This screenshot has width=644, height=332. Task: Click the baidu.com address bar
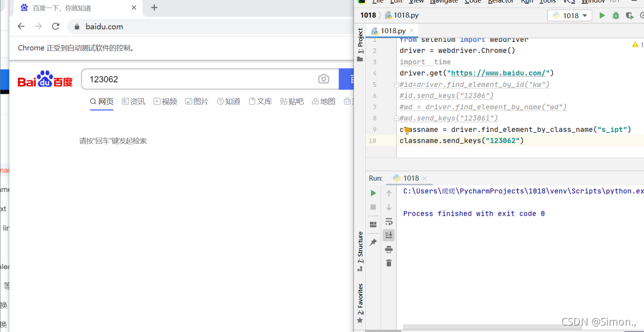(209, 27)
